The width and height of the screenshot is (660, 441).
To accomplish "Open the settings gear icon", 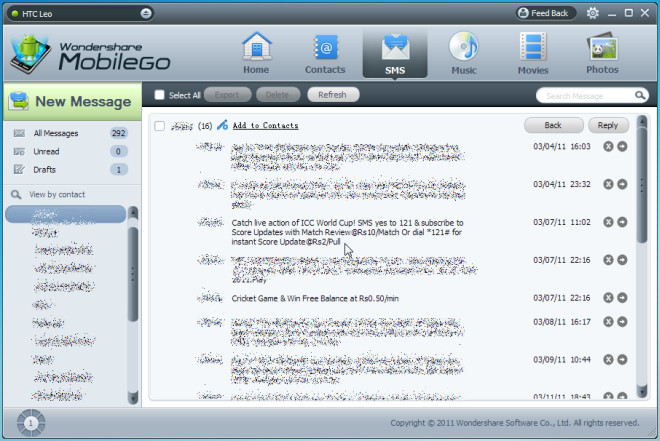I will coord(593,13).
